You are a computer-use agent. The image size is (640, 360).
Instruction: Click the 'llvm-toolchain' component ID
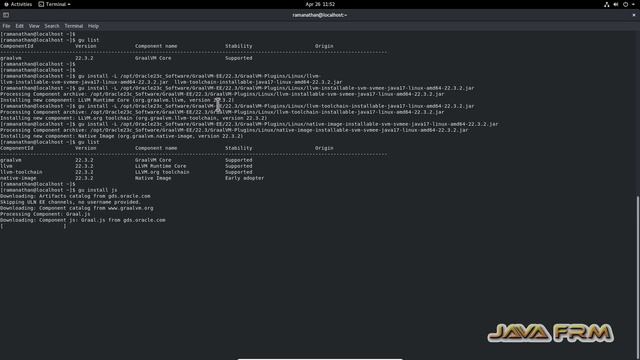click(x=21, y=172)
